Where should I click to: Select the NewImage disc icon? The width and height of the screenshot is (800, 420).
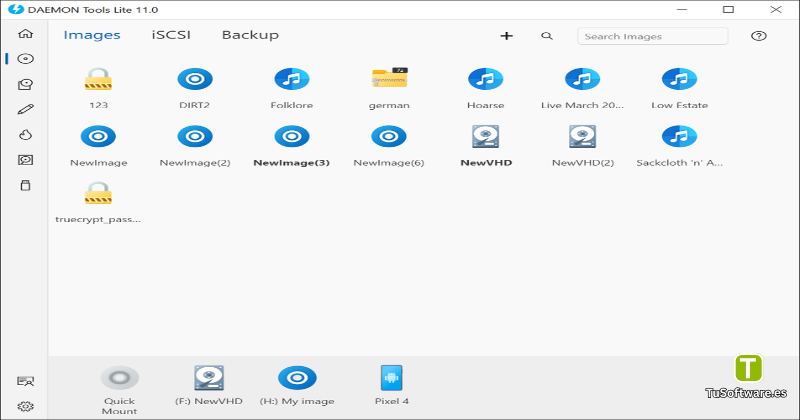click(x=98, y=137)
